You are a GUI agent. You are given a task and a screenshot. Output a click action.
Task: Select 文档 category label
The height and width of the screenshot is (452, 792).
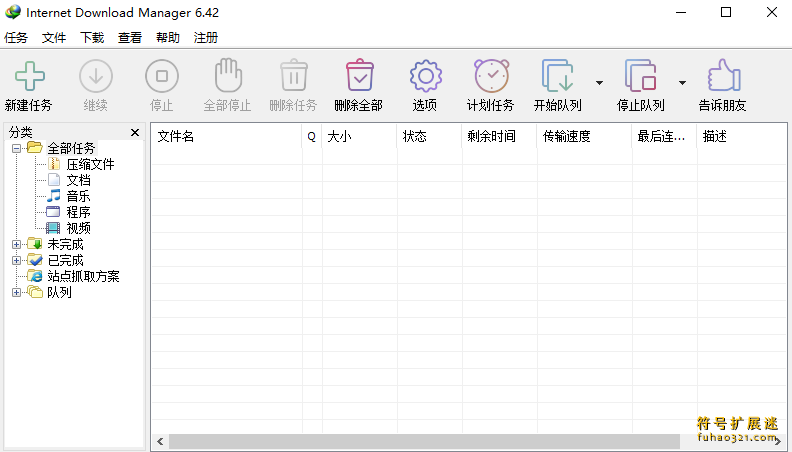point(79,180)
